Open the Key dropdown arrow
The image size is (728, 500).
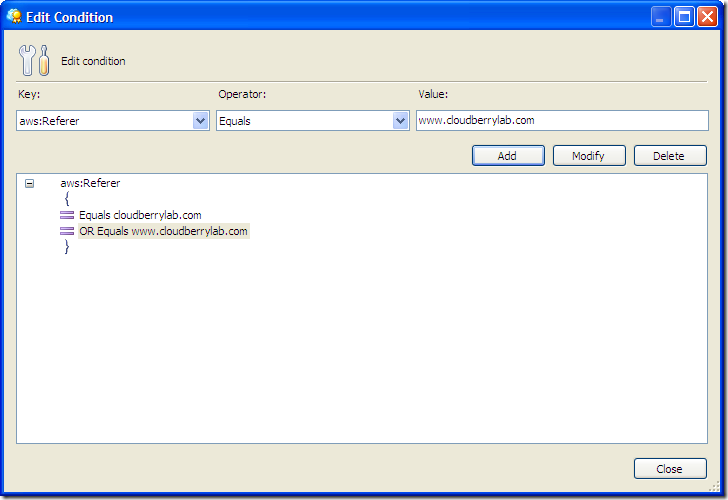click(201, 121)
